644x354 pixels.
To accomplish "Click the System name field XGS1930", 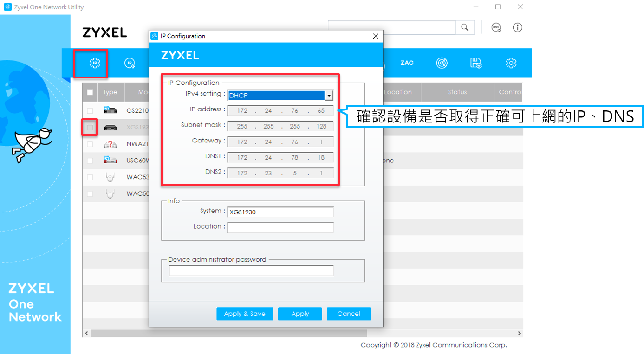I will click(280, 212).
